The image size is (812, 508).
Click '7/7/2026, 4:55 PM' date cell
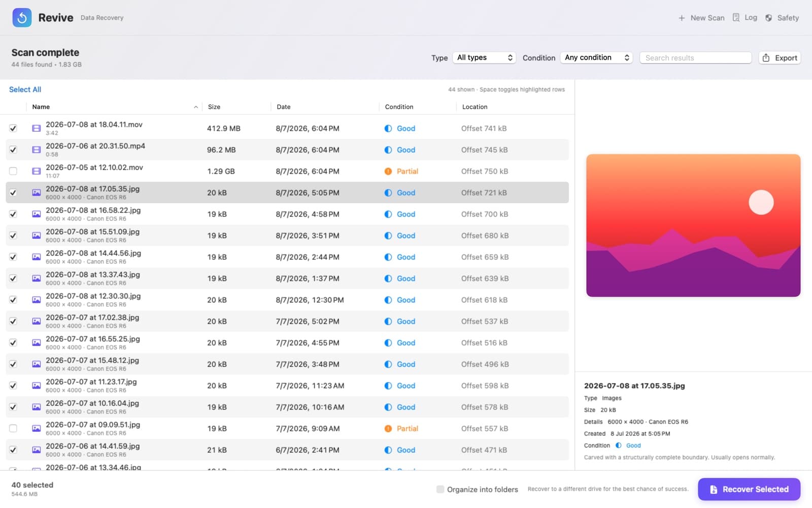pos(308,343)
